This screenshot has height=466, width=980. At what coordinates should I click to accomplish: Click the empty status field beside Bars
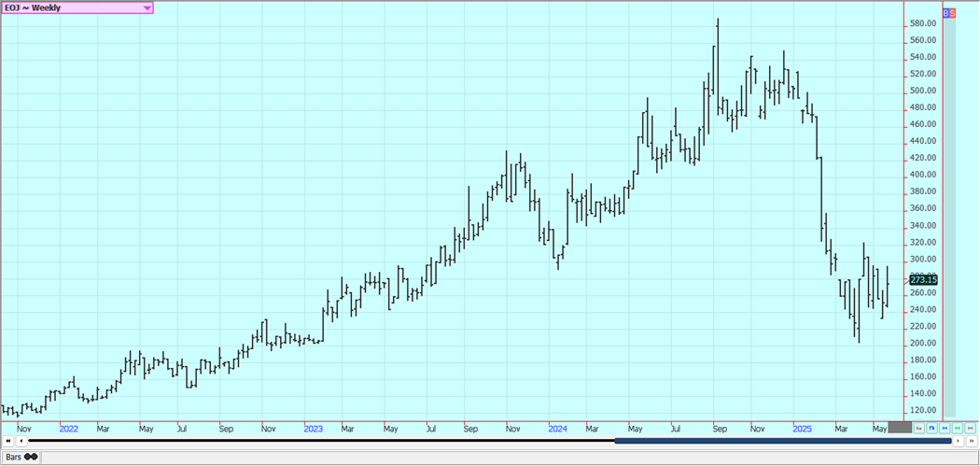pyautogui.click(x=510, y=457)
